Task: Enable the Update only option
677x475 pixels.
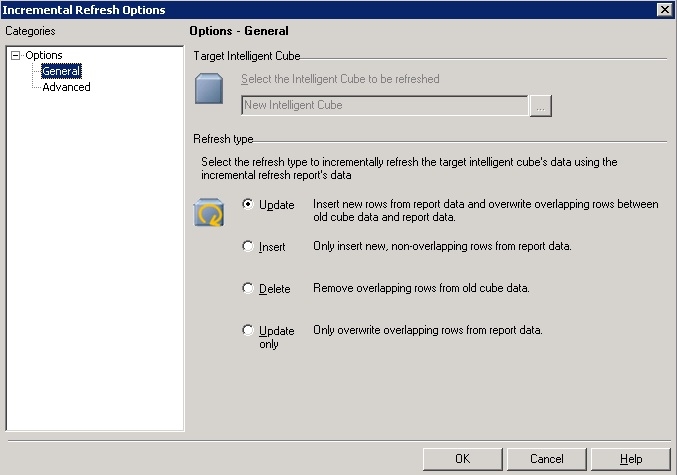Action: pyautogui.click(x=249, y=330)
